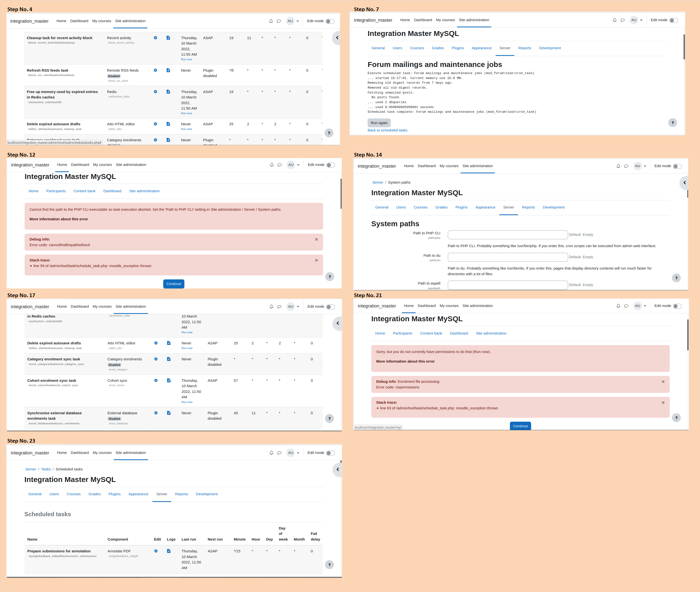This screenshot has height=592, width=700.
Task: Toggle Edit mode switch in Step 7 panel
Action: tap(674, 20)
